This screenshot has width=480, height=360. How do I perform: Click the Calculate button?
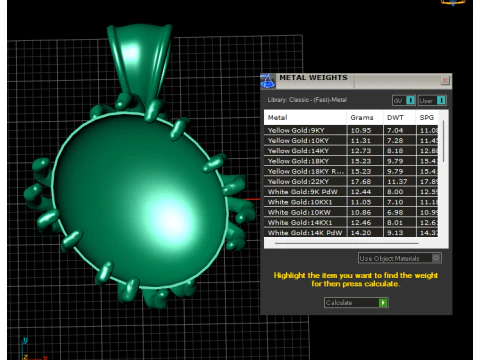(356, 303)
